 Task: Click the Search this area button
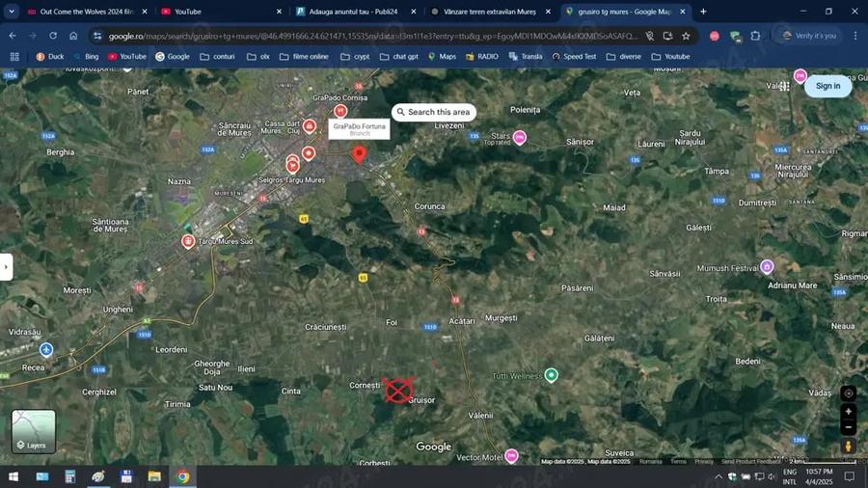[x=433, y=112]
